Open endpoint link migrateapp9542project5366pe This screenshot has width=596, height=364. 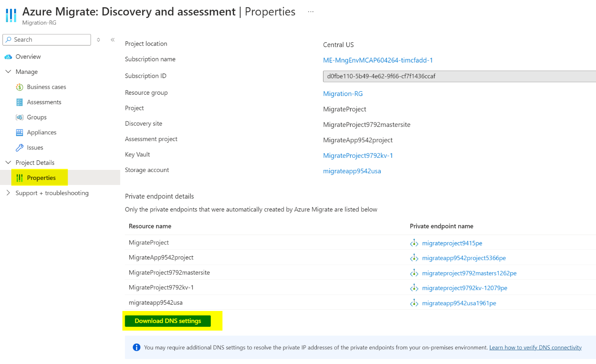coord(464,258)
